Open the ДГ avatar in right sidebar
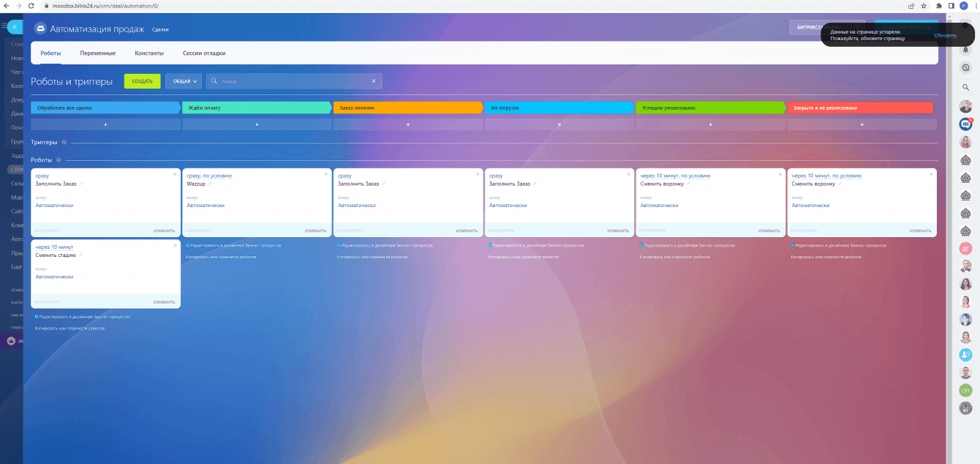Image resolution: width=980 pixels, height=464 pixels. pos(965,248)
